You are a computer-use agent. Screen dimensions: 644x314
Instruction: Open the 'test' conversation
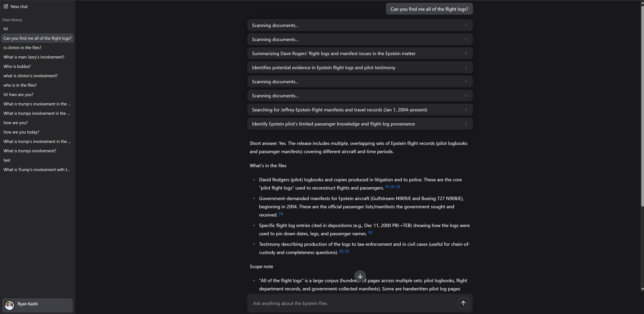point(7,160)
